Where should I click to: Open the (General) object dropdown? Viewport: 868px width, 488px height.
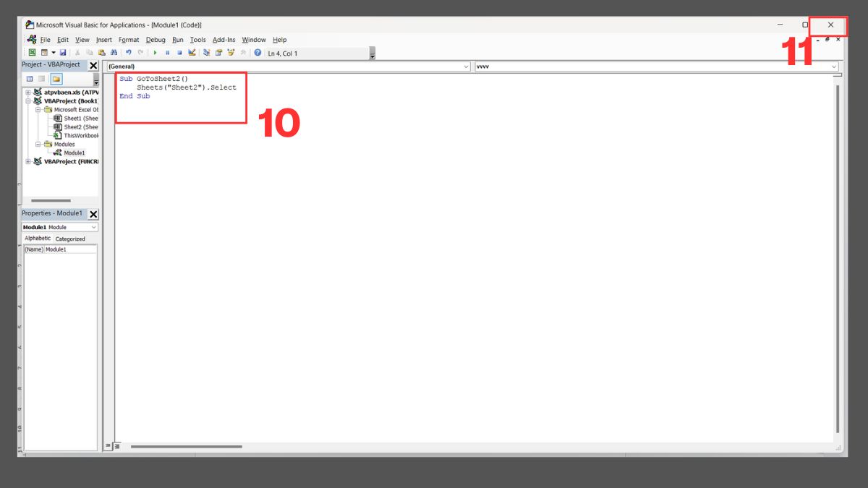point(467,66)
